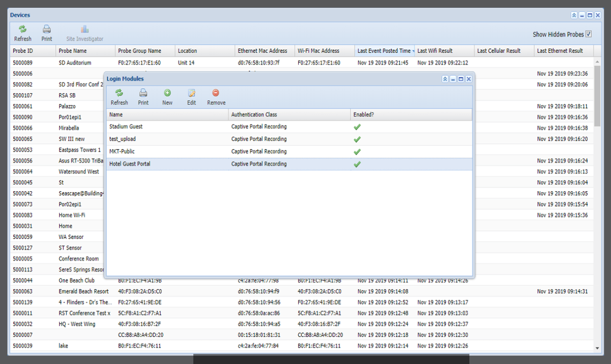This screenshot has height=364, width=611.
Task: Close the Login Modules dialog
Action: (468, 79)
